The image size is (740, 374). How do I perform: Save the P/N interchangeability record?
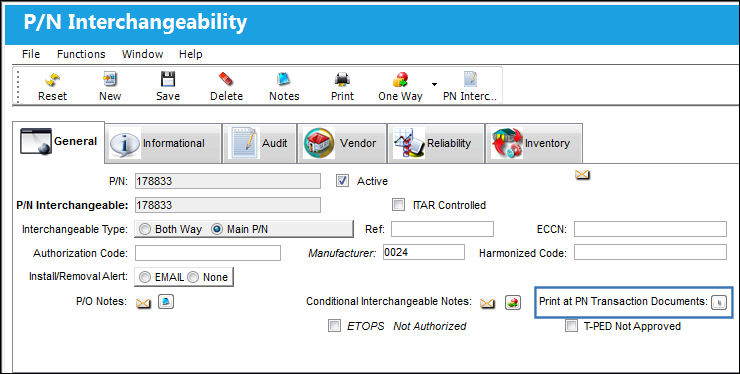[168, 86]
